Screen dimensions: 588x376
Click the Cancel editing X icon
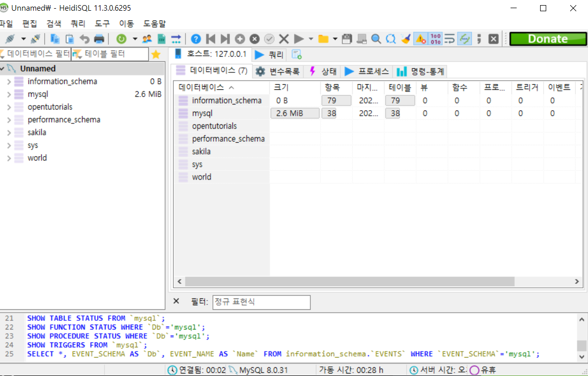[284, 39]
